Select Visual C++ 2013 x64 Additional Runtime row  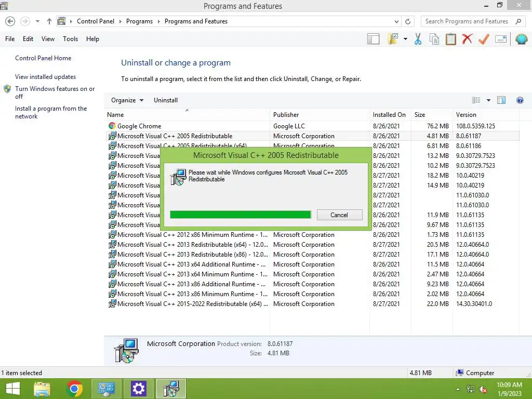[312, 264]
